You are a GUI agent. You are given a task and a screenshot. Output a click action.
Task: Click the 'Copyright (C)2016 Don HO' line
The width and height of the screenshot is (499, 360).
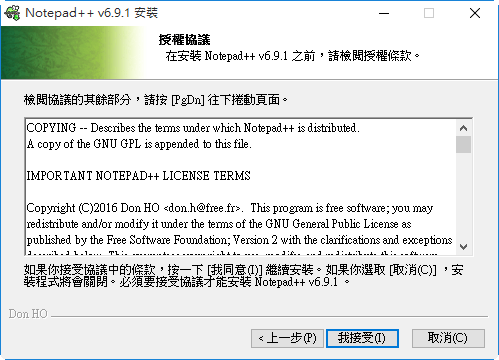click(x=230, y=208)
